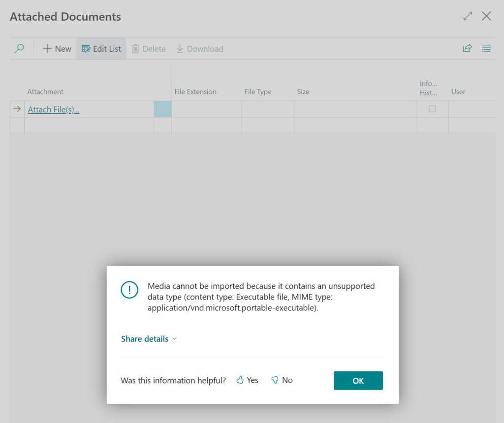
Task: Toggle the list view icon
Action: point(486,48)
